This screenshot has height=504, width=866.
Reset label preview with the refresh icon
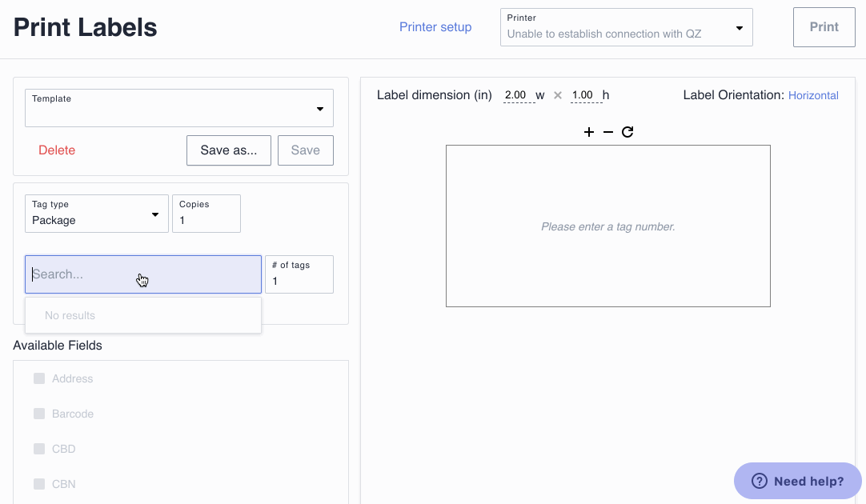click(x=627, y=132)
